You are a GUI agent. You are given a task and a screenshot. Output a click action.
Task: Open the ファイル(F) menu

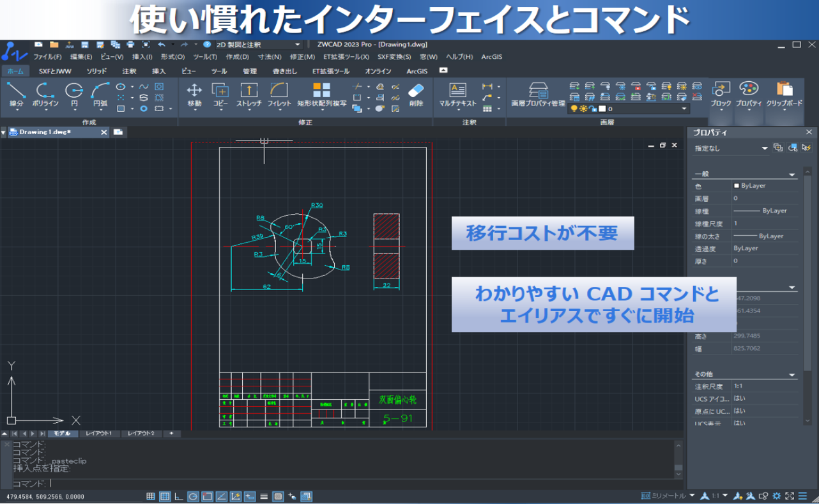[47, 57]
